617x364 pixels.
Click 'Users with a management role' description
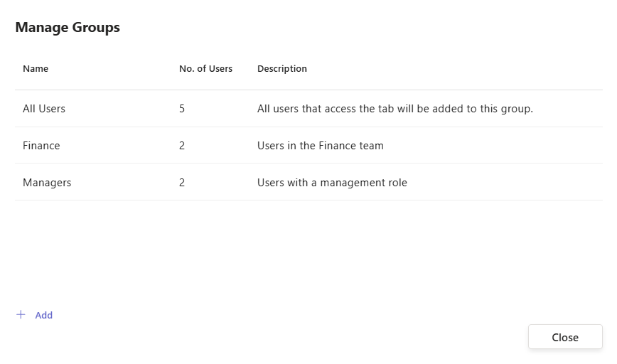click(x=332, y=183)
